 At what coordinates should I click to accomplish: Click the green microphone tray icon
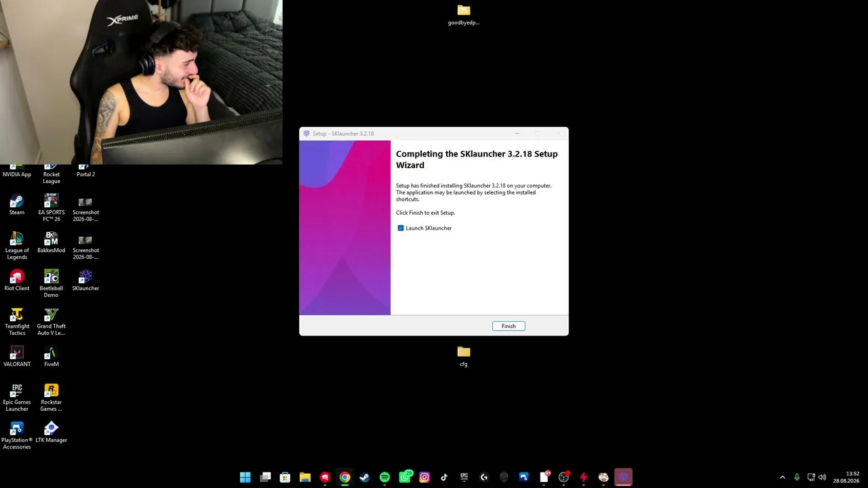[x=797, y=477]
